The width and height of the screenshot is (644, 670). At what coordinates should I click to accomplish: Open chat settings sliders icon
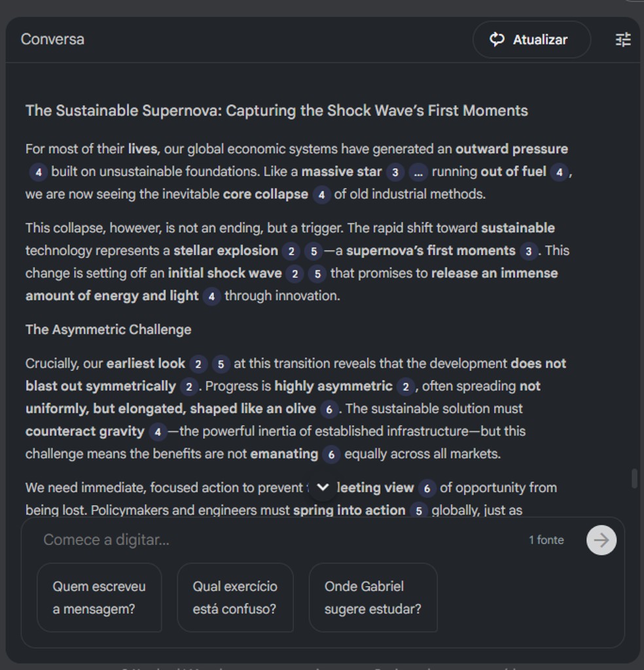(623, 40)
